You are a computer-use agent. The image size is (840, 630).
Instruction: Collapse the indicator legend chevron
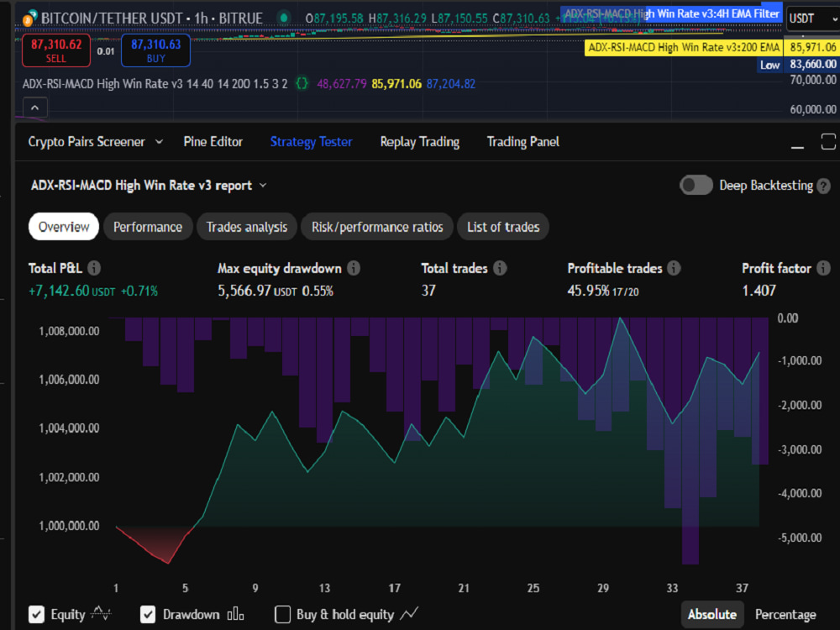[34, 108]
